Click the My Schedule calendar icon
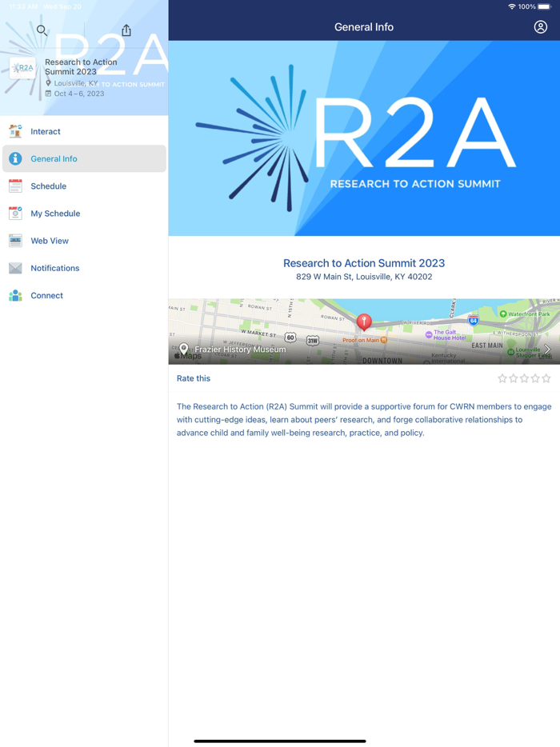 [15, 213]
